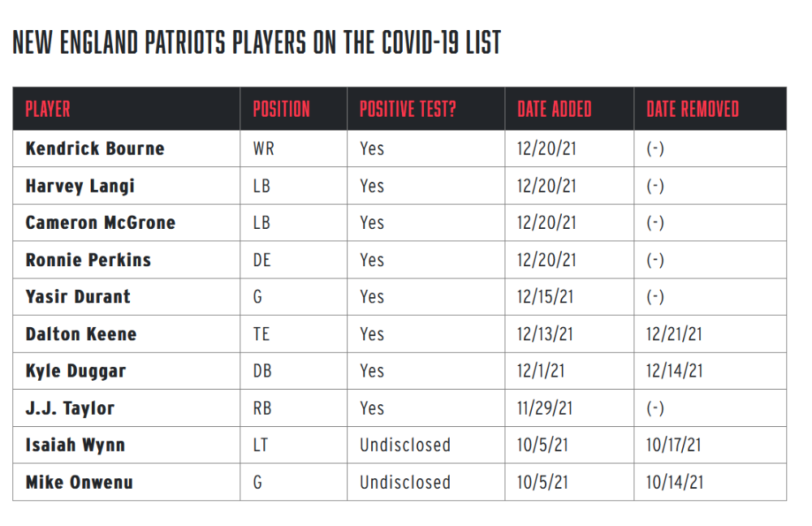The image size is (812, 526).
Task: Click the POSITIVE TEST? column header
Action: click(408, 110)
